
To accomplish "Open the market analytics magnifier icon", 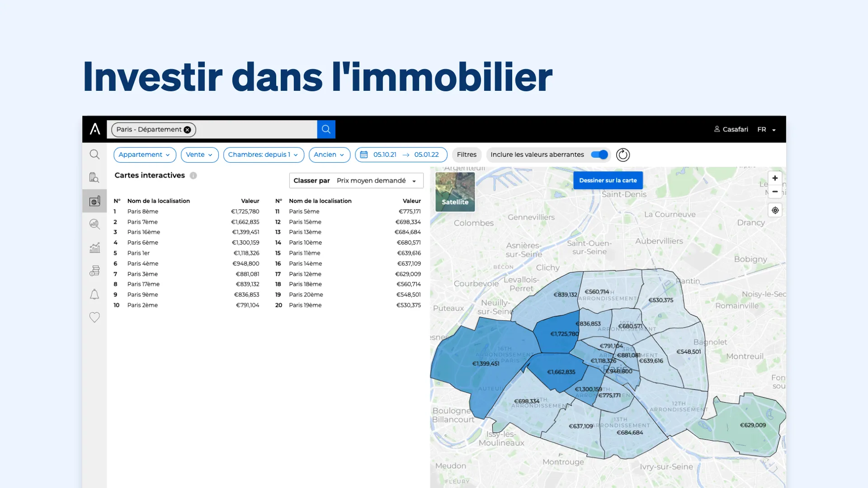I will click(x=94, y=224).
